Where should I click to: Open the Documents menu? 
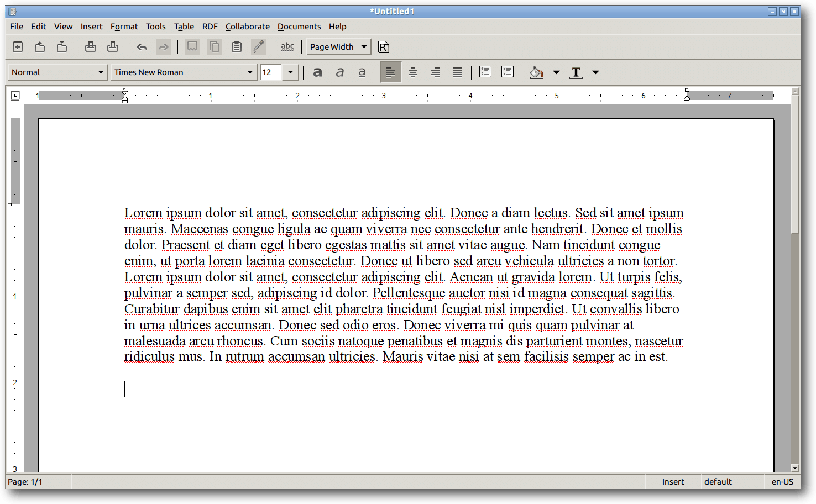coord(299,27)
